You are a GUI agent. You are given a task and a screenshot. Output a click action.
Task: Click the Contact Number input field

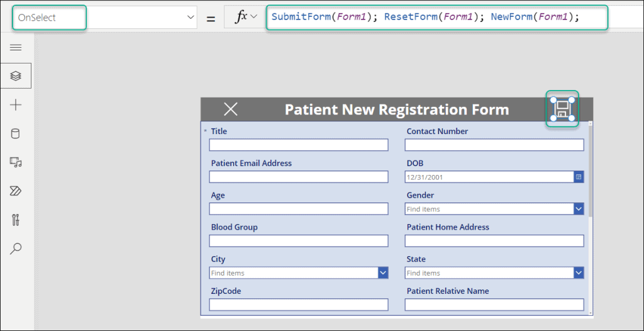494,145
